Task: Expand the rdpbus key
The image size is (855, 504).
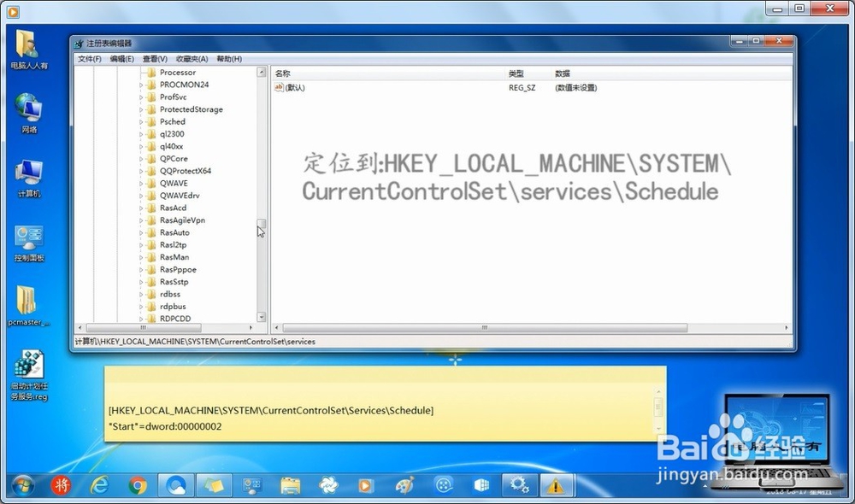Action: click(x=141, y=307)
